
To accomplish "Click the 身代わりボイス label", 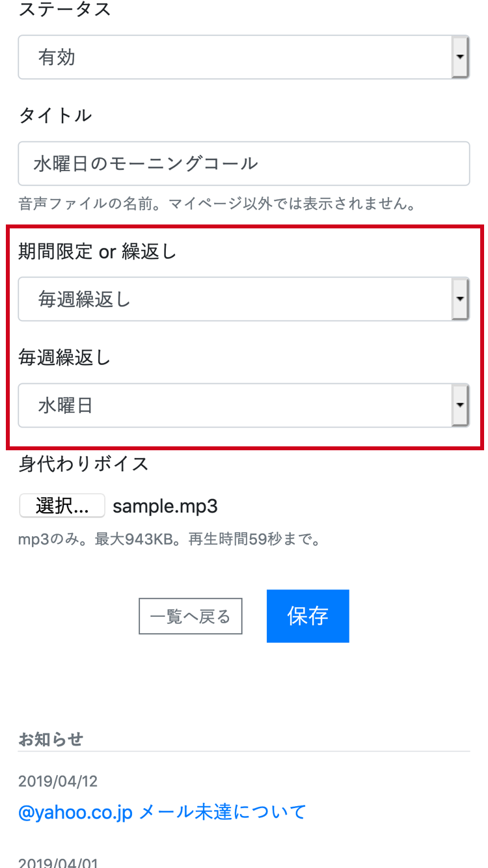I will click(x=84, y=464).
